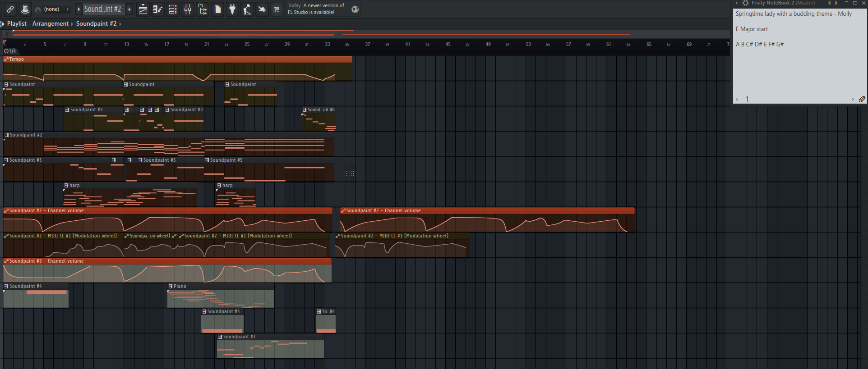Click the 3/4 time signature marker
This screenshot has width=868, height=369.
tap(10, 51)
